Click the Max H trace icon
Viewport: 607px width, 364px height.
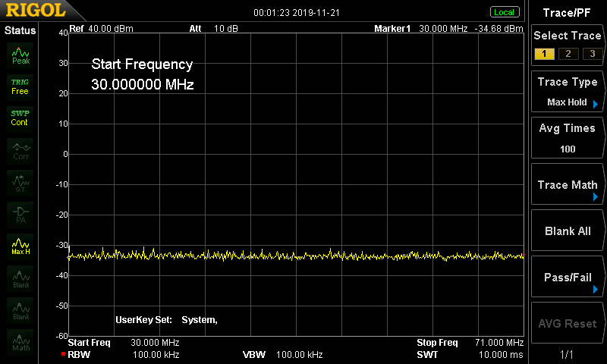20,246
